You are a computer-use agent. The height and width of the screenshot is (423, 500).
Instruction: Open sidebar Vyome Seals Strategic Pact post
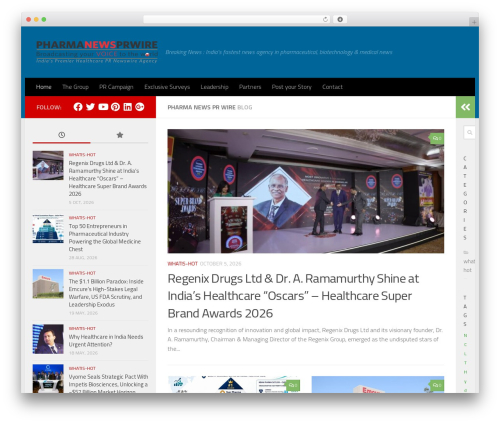point(108,384)
